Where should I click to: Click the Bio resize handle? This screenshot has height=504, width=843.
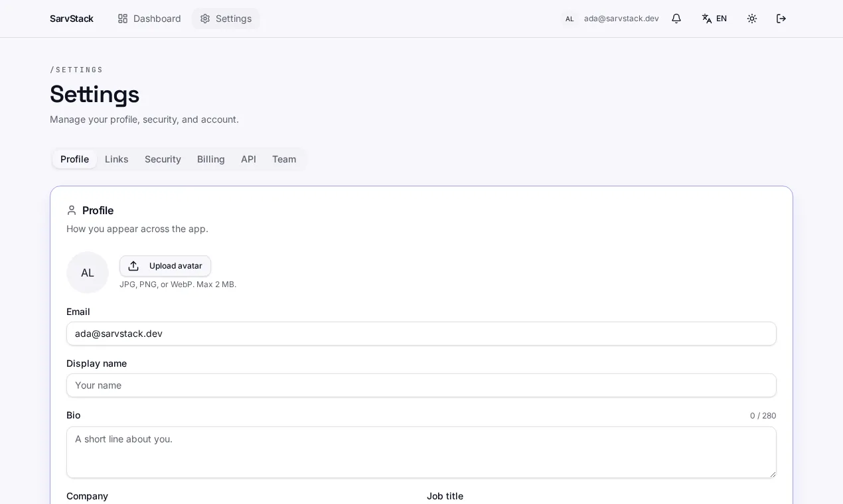[772, 473]
